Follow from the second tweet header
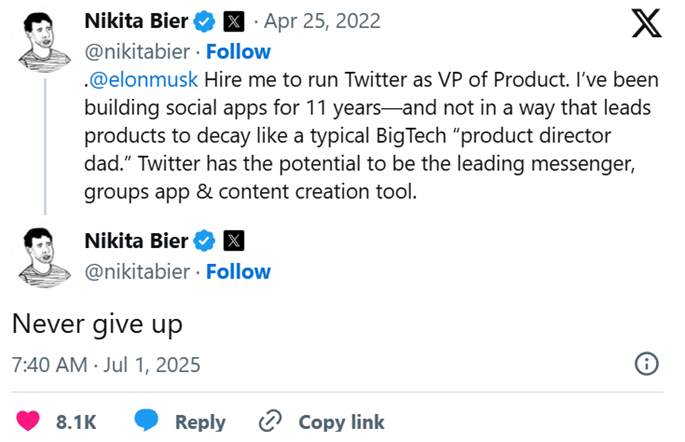Image resolution: width=685 pixels, height=442 pixels. [238, 271]
